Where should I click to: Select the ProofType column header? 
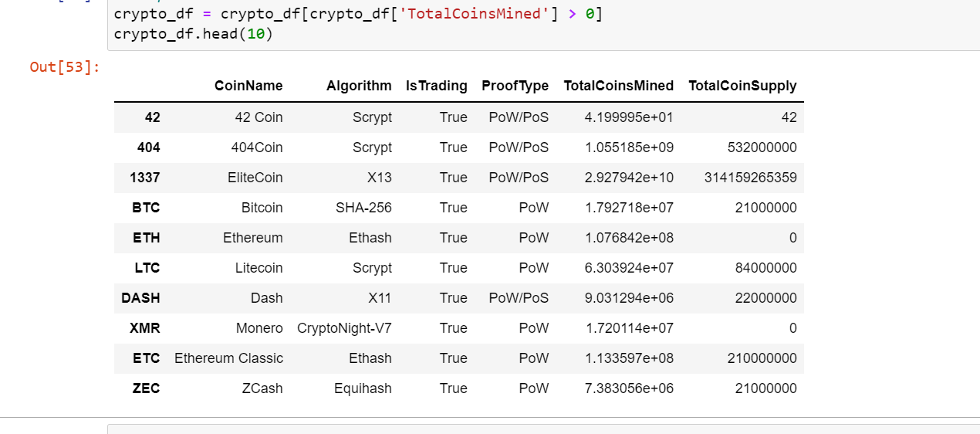click(515, 86)
